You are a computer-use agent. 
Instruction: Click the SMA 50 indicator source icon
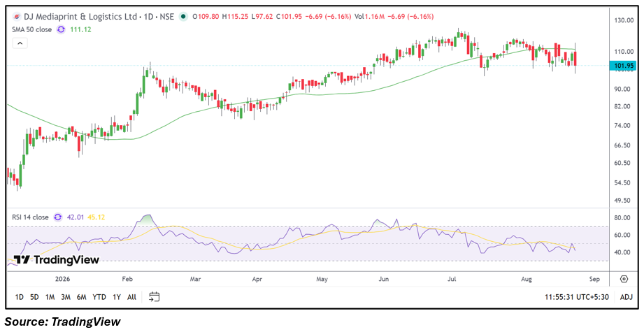click(62, 29)
